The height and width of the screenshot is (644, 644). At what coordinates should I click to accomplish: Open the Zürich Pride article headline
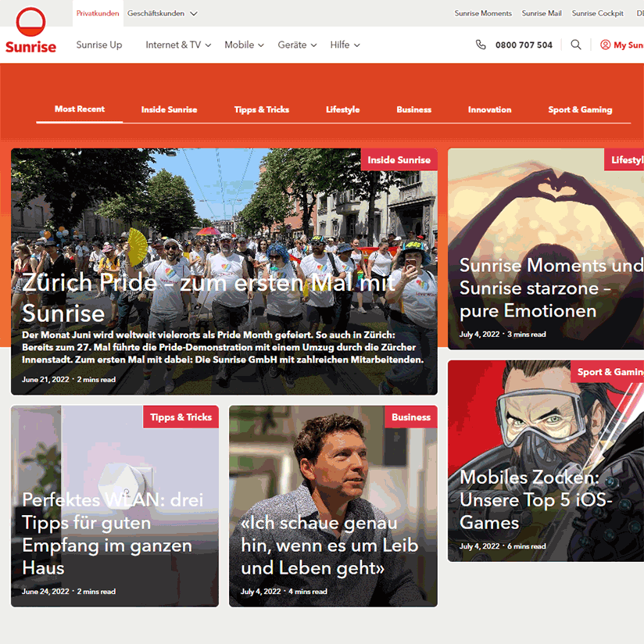tap(209, 298)
